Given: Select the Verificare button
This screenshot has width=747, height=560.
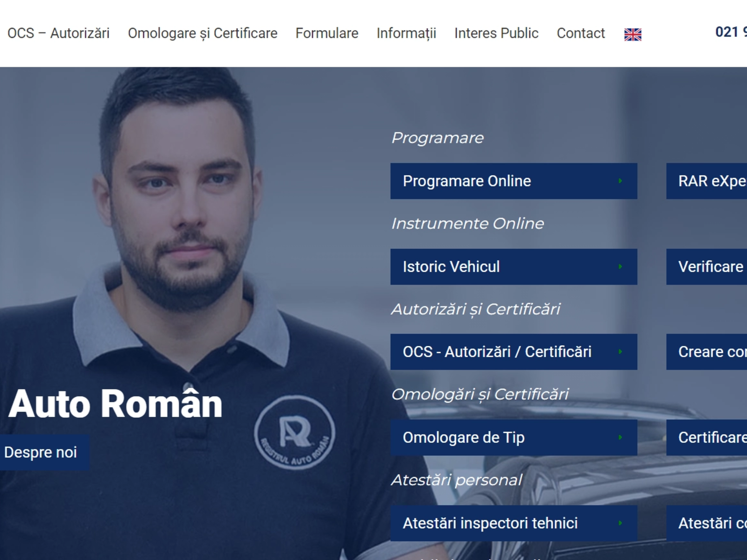Looking at the screenshot, I should click(710, 266).
